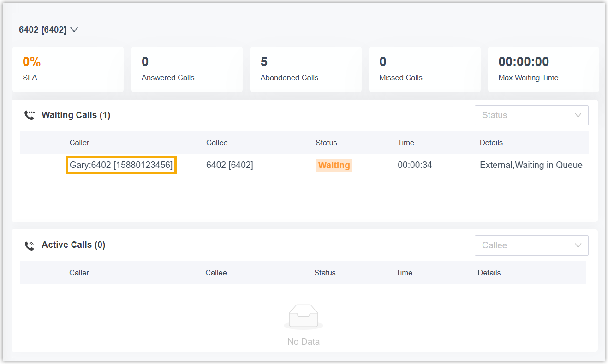Select the Abandoned Calls card
The image size is (608, 364).
point(306,69)
